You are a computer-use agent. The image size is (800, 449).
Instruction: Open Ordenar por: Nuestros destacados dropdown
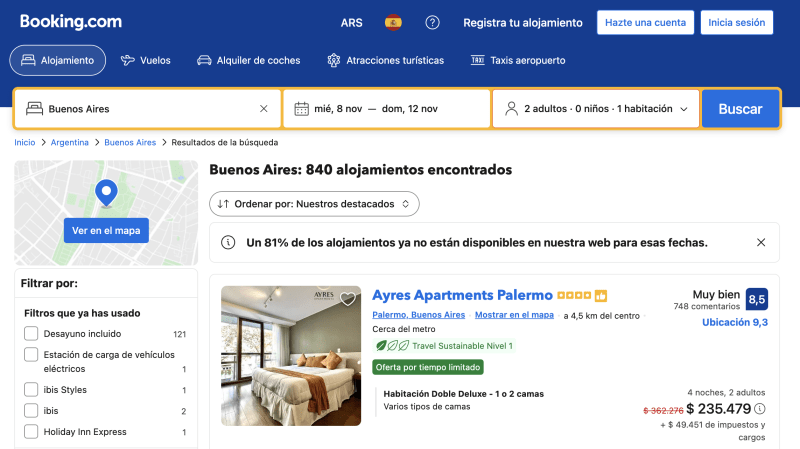tap(314, 204)
